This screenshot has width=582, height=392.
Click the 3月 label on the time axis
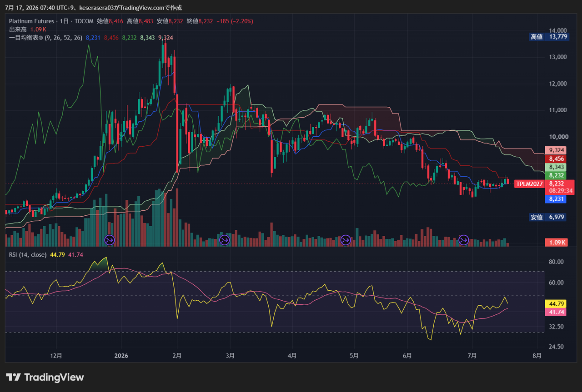tap(230, 356)
